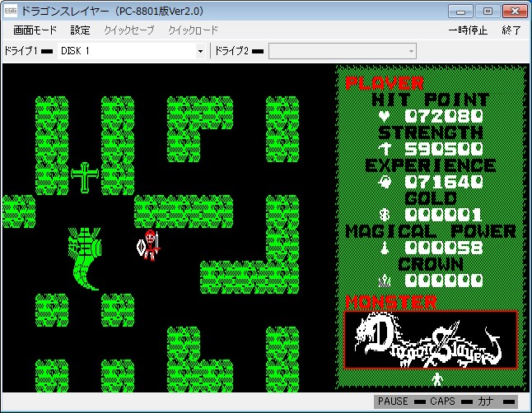The image size is (532, 413).
Task: Select クイックロード menu item
Action: tap(193, 30)
